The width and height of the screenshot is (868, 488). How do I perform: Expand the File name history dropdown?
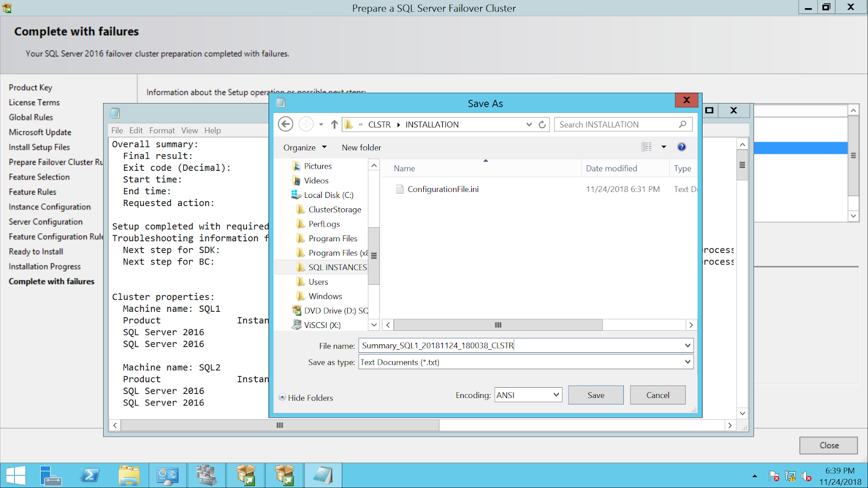(687, 345)
